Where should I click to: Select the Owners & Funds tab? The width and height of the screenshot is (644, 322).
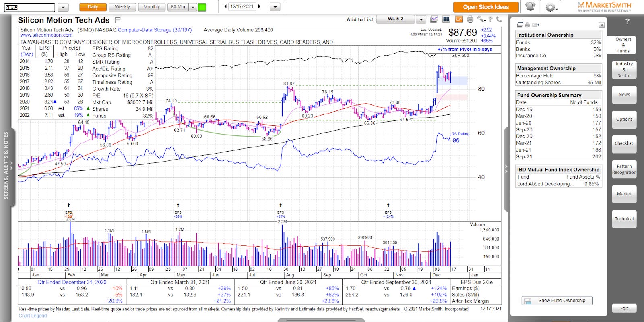coord(623,45)
